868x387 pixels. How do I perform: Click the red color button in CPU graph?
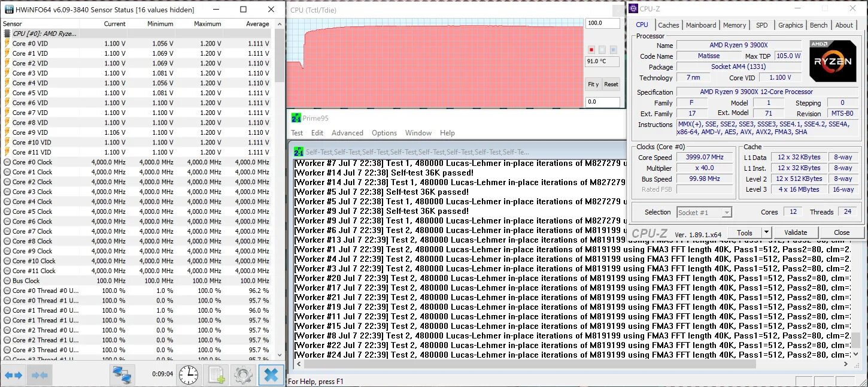click(591, 50)
